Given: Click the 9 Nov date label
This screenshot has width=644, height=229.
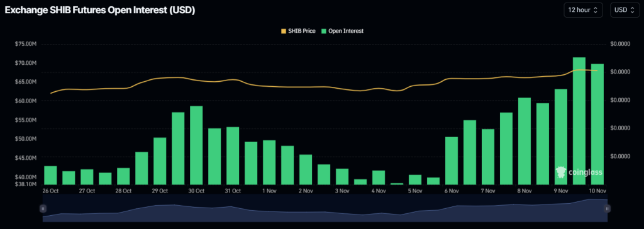Looking at the screenshot, I should pos(561,191).
